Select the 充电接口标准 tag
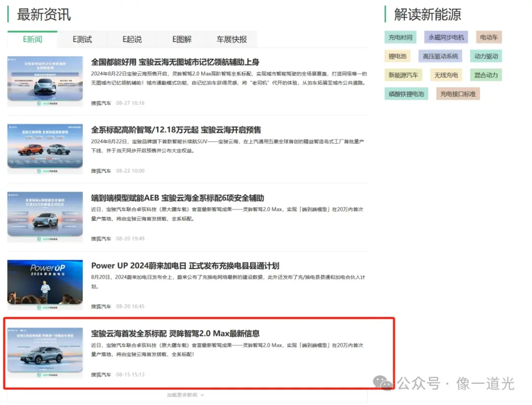The height and width of the screenshot is (405, 532). 458,94
